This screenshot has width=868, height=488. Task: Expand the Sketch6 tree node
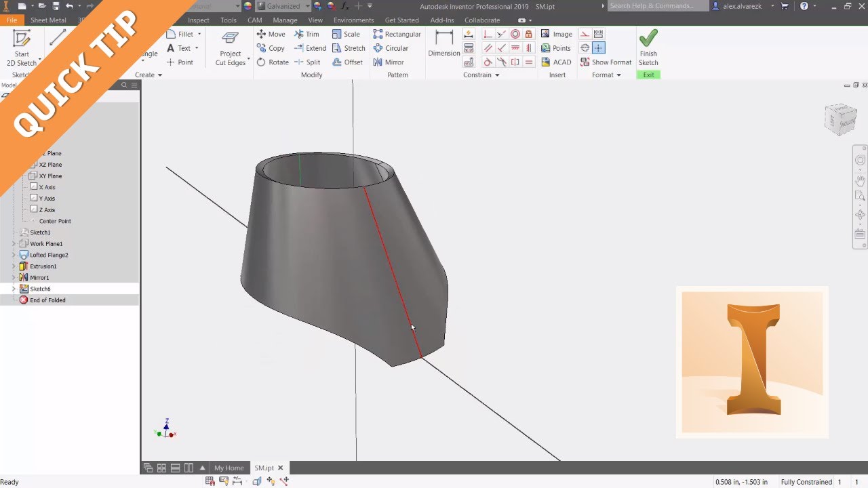14,289
